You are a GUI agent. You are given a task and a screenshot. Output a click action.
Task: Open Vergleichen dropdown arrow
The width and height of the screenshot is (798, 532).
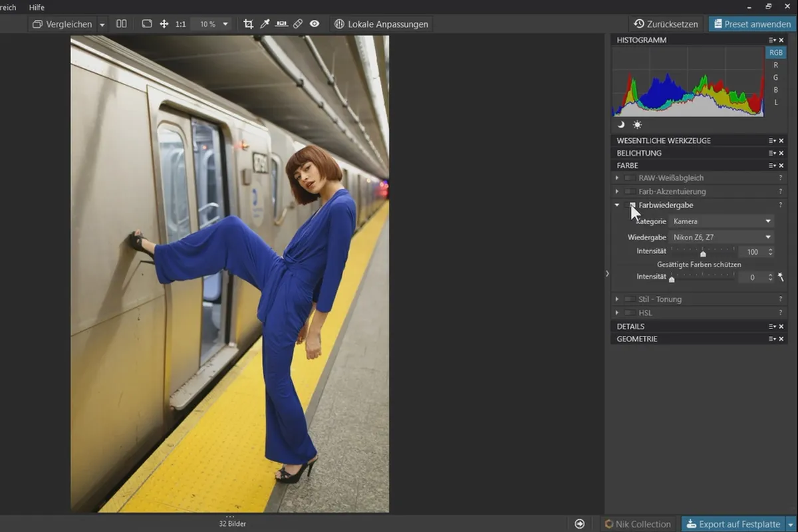tap(102, 24)
